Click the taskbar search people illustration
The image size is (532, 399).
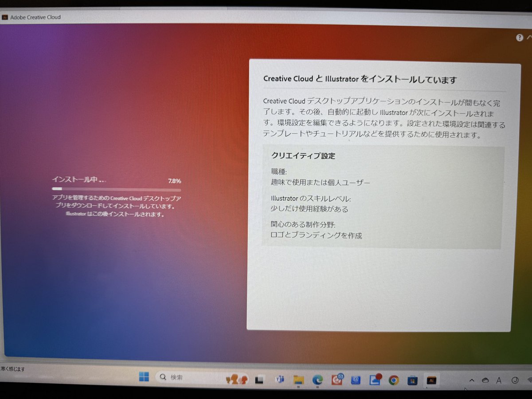[237, 379]
